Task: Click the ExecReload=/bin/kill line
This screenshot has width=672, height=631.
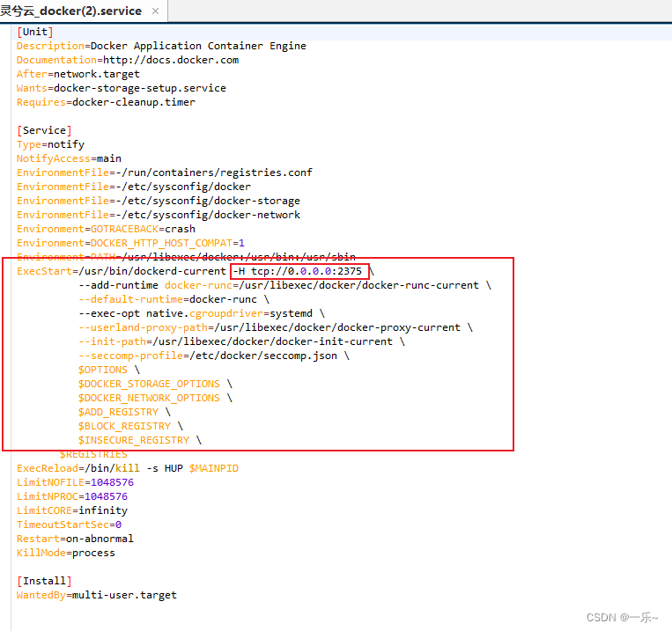Action: pos(128,469)
